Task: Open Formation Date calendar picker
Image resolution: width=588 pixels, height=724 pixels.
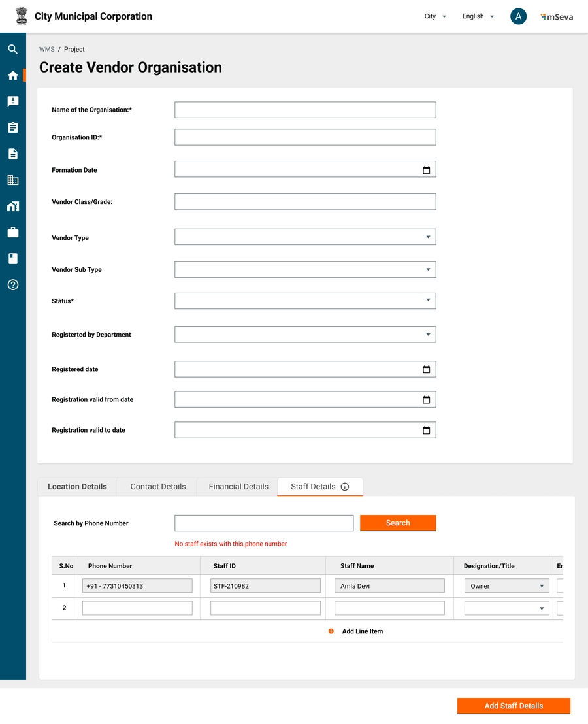Action: pos(426,170)
